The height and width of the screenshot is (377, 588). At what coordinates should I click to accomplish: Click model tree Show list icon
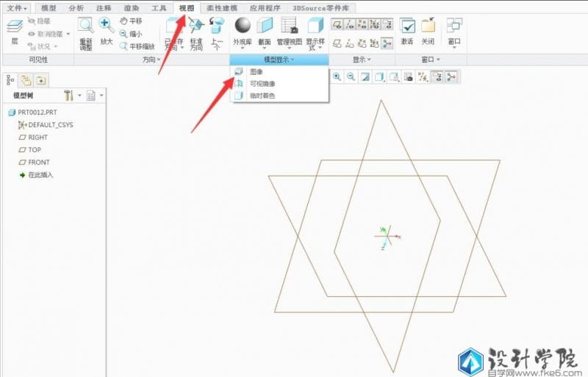(90, 96)
